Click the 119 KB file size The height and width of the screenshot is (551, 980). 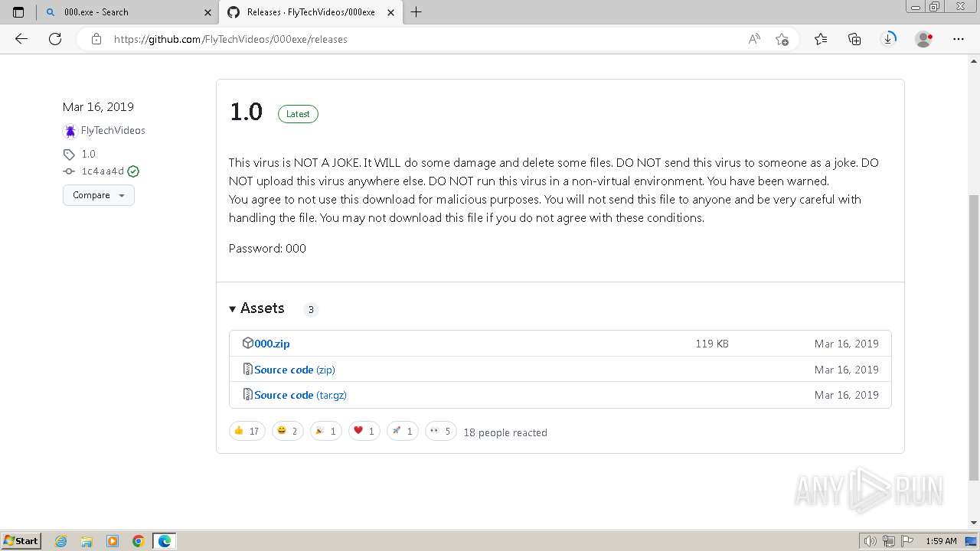[712, 344]
